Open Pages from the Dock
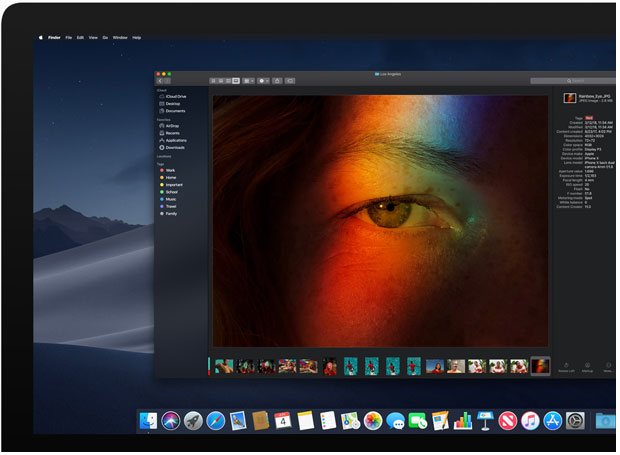 (x=440, y=421)
